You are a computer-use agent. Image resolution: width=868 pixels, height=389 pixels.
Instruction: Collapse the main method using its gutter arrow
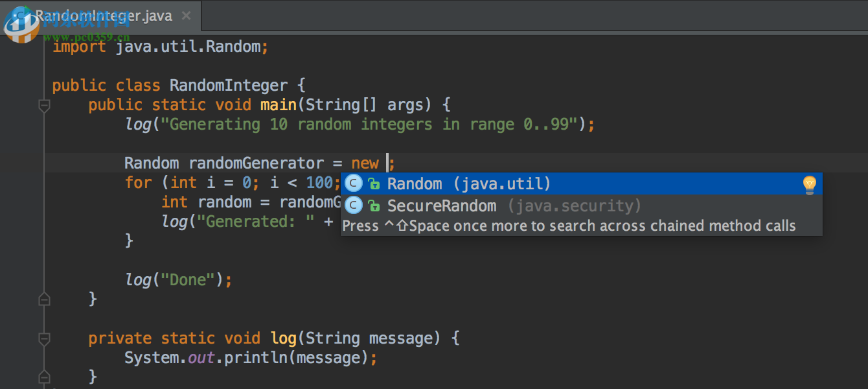[44, 104]
